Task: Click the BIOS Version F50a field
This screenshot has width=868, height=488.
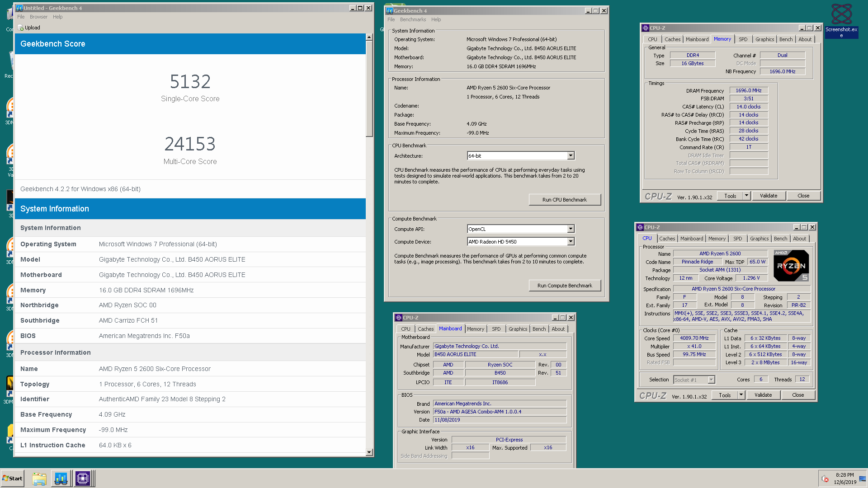Action: click(500, 412)
